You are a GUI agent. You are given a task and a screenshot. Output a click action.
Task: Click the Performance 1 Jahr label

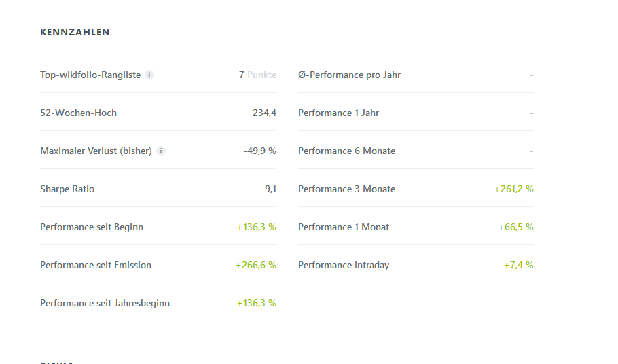pyautogui.click(x=338, y=113)
